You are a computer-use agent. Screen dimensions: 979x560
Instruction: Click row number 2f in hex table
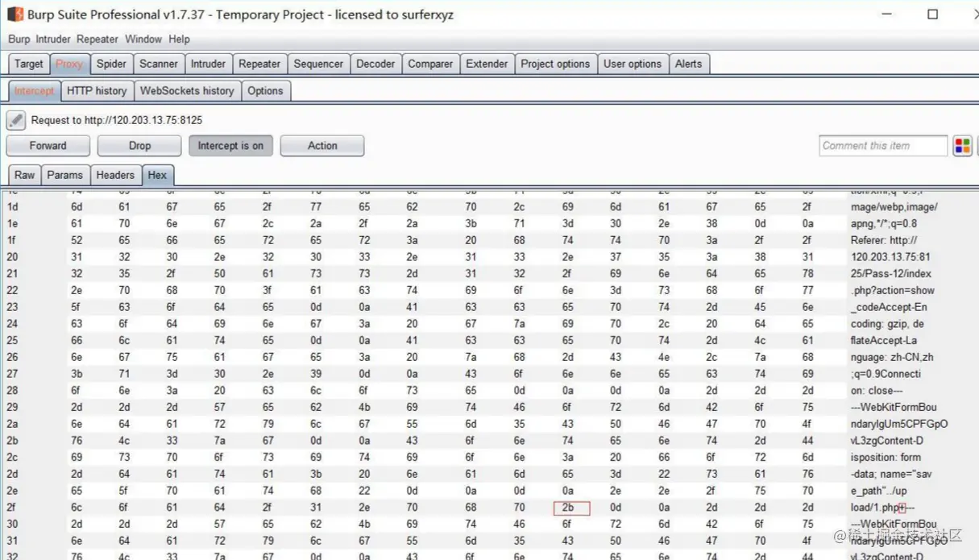point(11,508)
